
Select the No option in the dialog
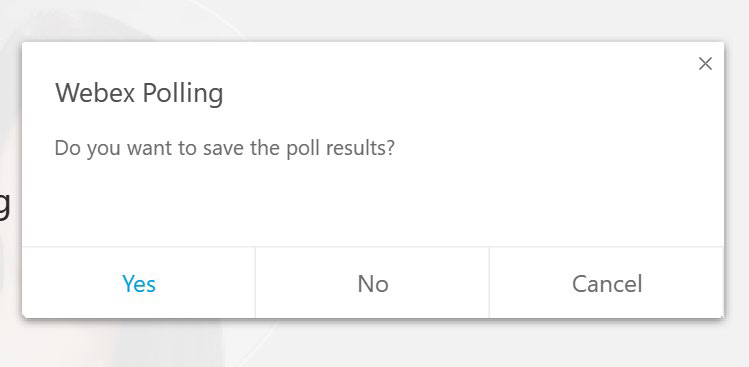(x=373, y=283)
